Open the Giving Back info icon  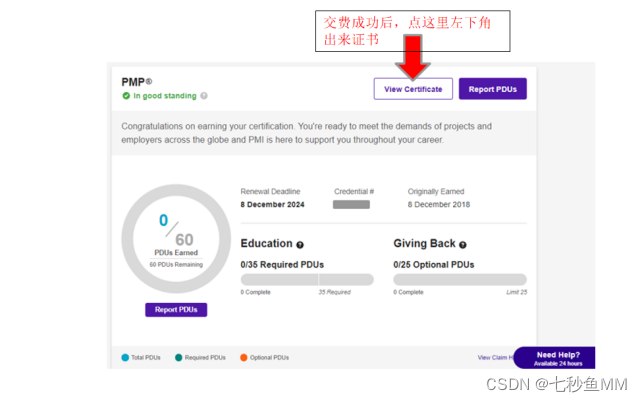point(463,245)
